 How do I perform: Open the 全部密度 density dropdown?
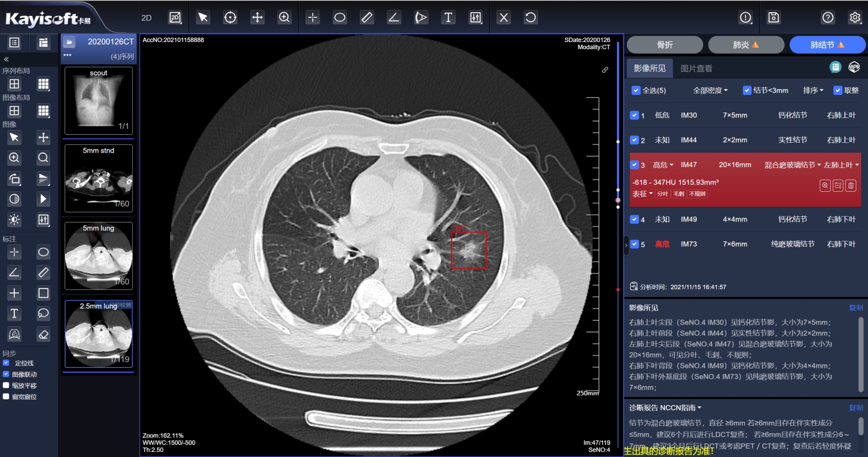click(710, 90)
